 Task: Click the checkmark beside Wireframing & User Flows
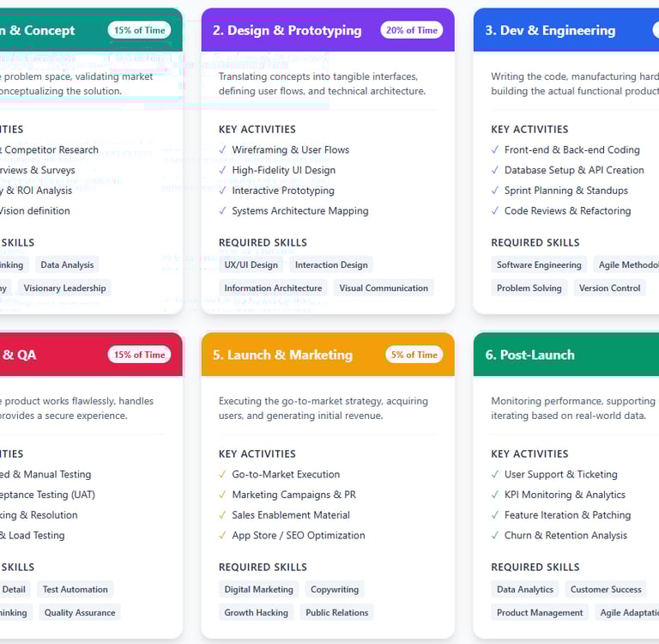223,150
